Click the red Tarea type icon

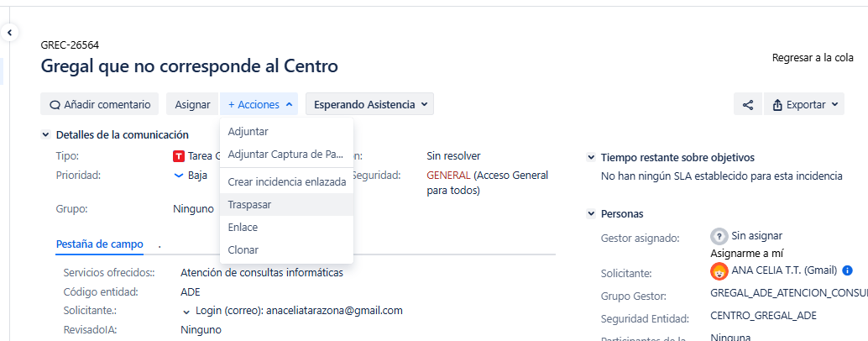(x=178, y=156)
